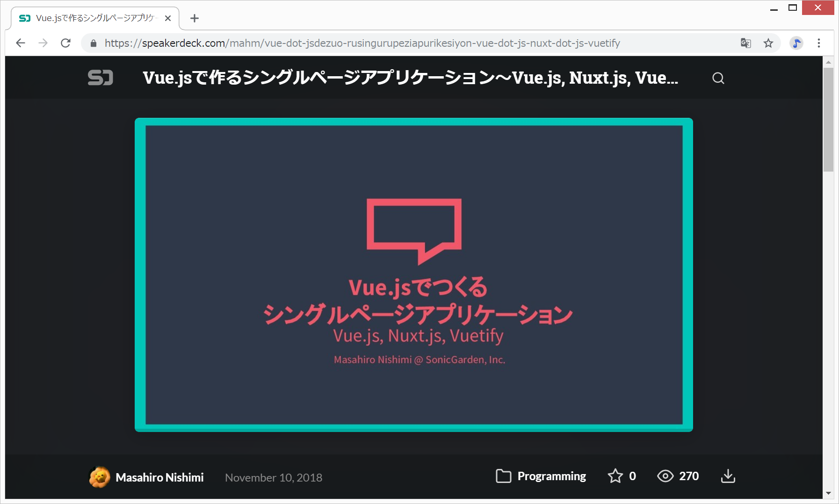Reload the current page
The width and height of the screenshot is (839, 504).
(x=66, y=43)
